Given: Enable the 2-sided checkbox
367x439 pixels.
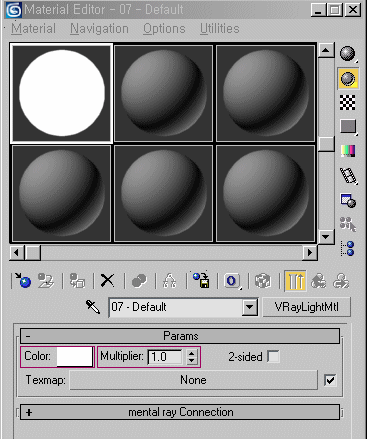Looking at the screenshot, I should point(273,357).
